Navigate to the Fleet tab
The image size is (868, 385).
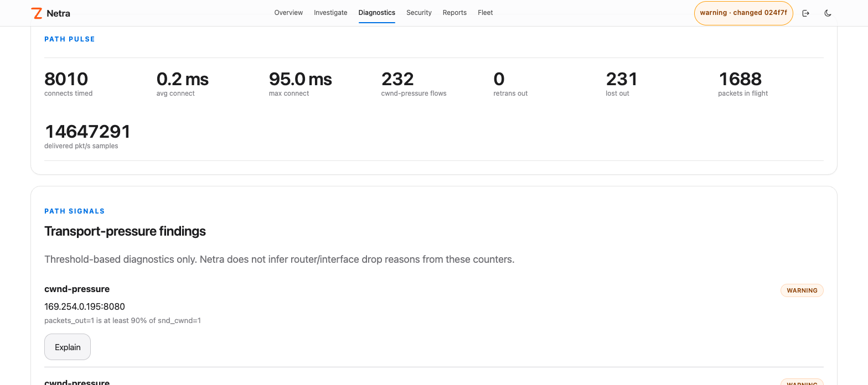pos(485,13)
